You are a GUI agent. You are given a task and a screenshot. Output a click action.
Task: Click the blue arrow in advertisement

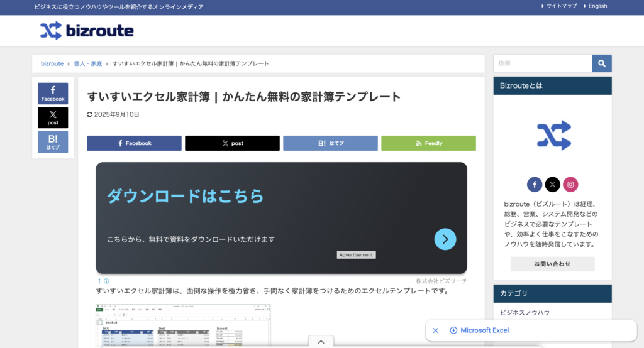click(445, 239)
